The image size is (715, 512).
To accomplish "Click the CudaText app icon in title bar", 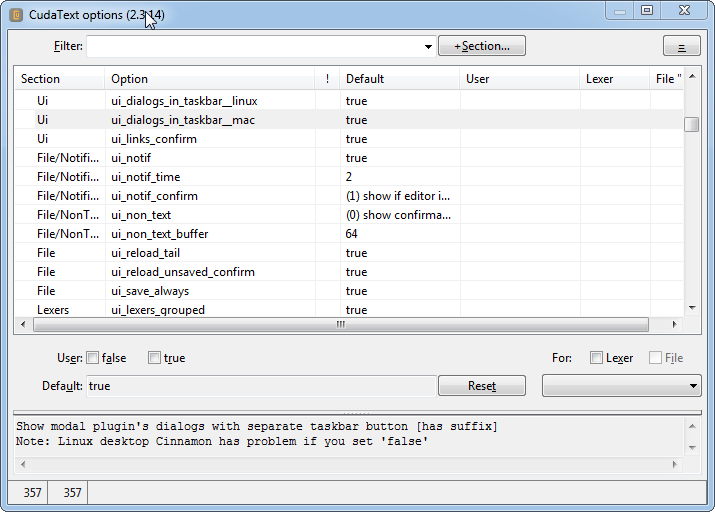I will click(16, 15).
